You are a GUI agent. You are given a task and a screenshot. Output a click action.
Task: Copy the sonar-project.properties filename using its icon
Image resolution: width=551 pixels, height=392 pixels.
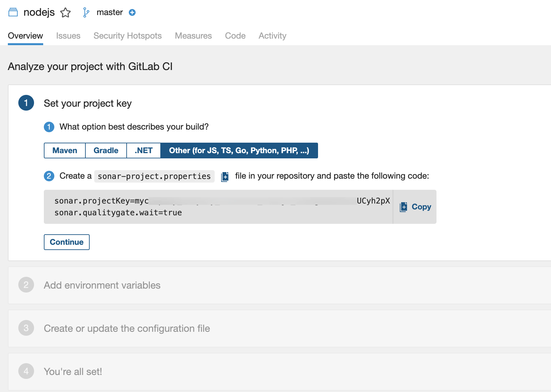pyautogui.click(x=225, y=177)
